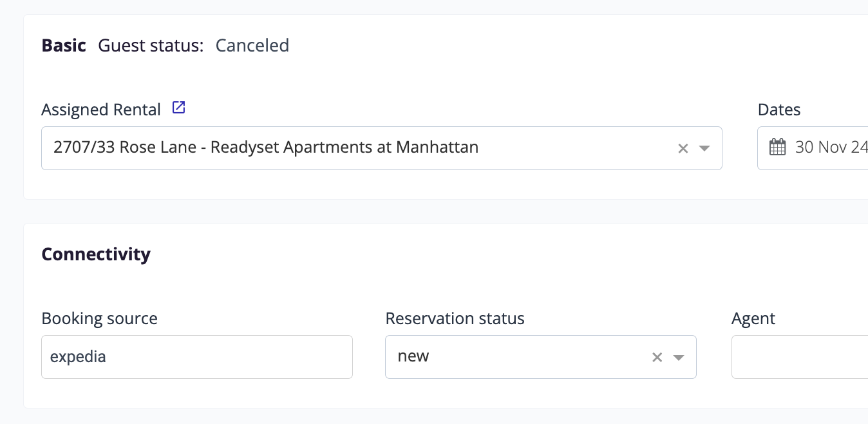
Task: Click the 2707/33 Rose Lane rental text
Action: [x=266, y=148]
